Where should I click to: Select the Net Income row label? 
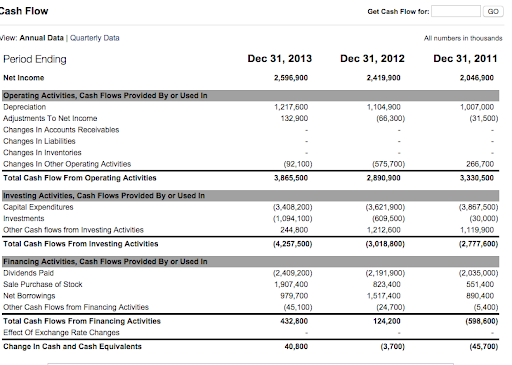pos(24,78)
